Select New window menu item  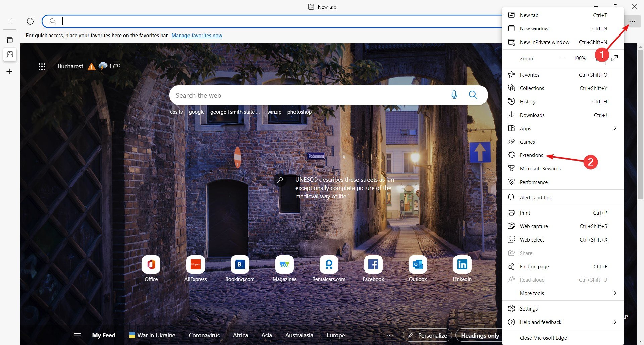click(x=563, y=28)
